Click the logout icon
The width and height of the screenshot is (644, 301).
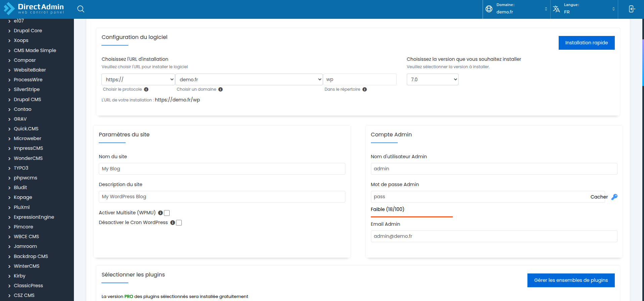click(632, 9)
